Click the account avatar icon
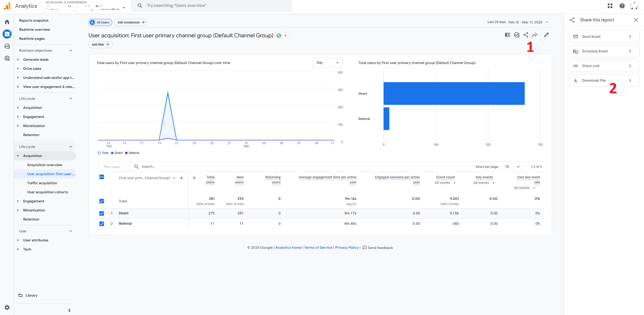Screen dimensions: 644x315 (634, 6)
